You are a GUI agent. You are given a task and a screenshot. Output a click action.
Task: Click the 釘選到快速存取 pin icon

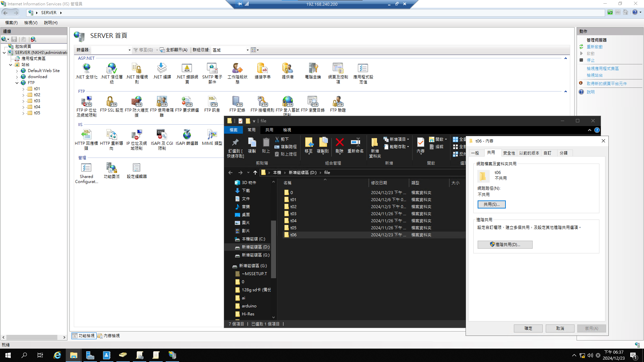(x=235, y=147)
